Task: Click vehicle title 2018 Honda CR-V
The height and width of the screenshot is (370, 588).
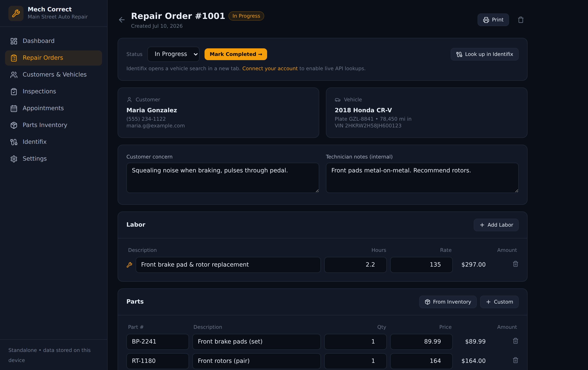Action: [x=363, y=110]
